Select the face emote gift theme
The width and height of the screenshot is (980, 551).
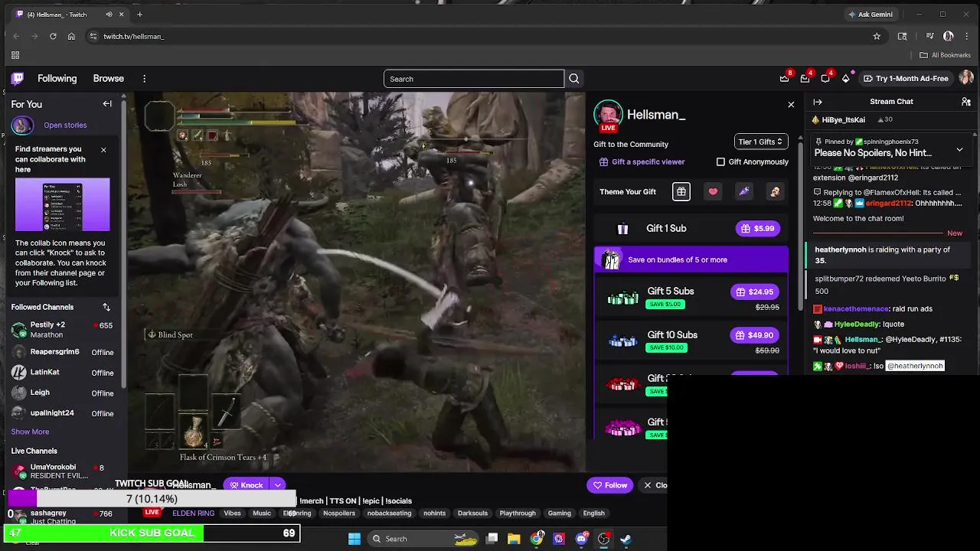pyautogui.click(x=775, y=191)
